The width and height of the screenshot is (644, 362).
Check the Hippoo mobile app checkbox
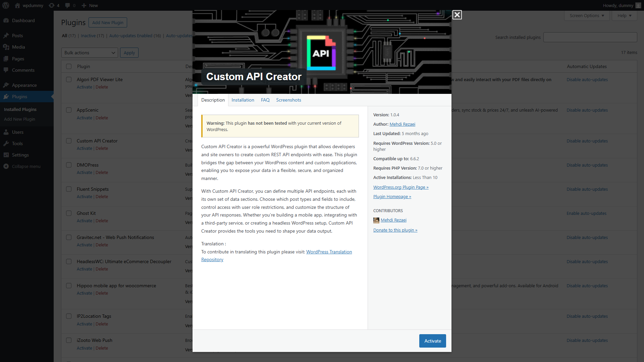[x=69, y=286]
